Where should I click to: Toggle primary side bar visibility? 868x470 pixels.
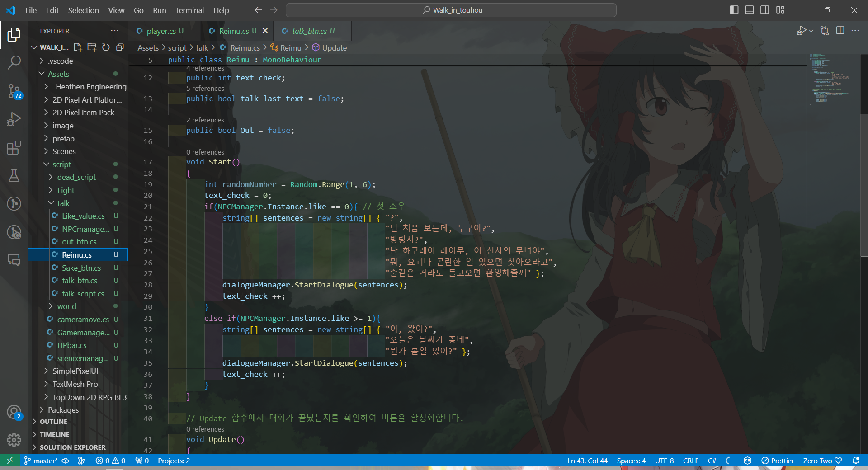coord(734,10)
